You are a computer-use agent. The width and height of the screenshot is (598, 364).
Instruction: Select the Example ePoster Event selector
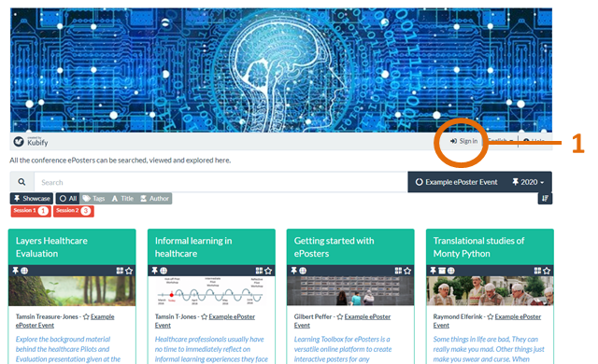click(456, 182)
